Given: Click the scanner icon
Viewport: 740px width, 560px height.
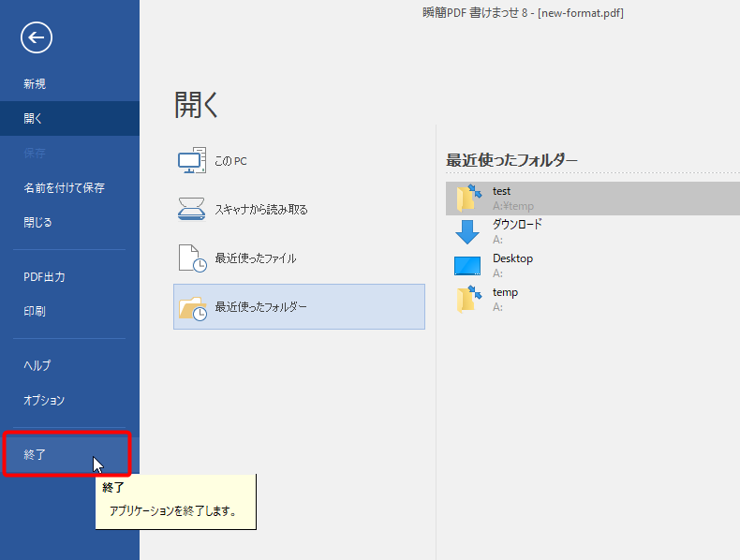Looking at the screenshot, I should tap(192, 209).
